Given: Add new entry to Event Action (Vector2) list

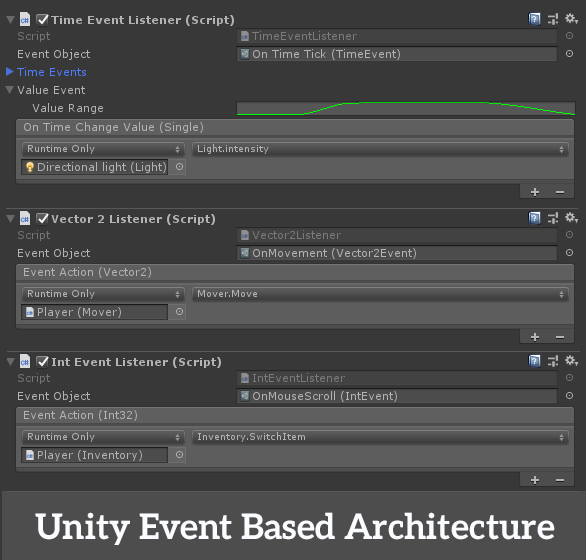Looking at the screenshot, I should [x=535, y=337].
